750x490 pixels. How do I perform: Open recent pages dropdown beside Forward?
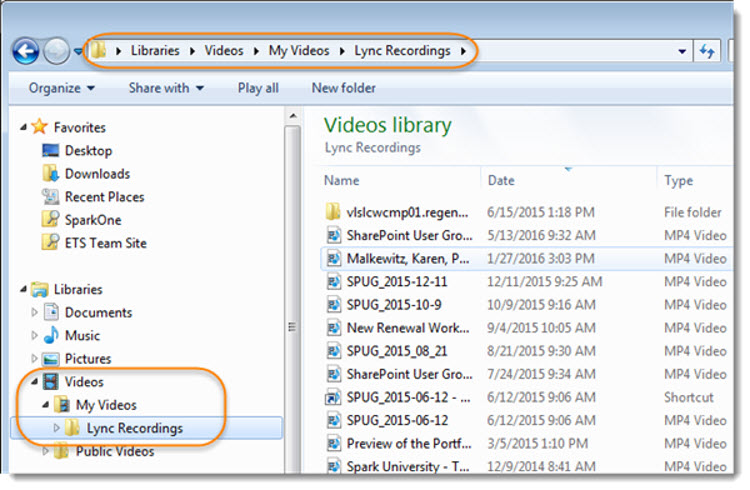78,51
